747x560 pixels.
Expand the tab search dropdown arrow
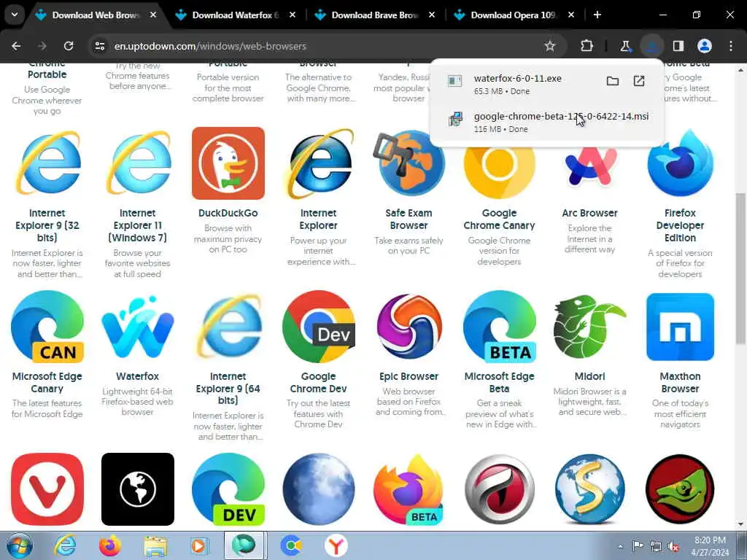[x=15, y=15]
